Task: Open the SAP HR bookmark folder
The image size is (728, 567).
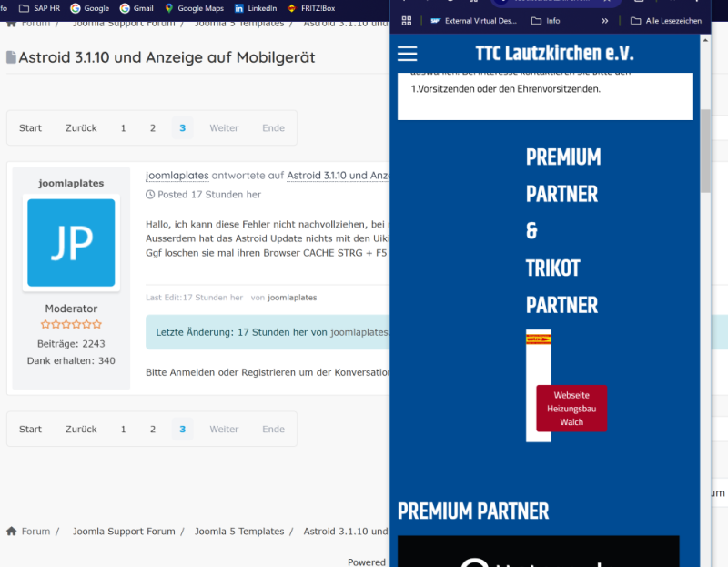Action: click(x=39, y=8)
